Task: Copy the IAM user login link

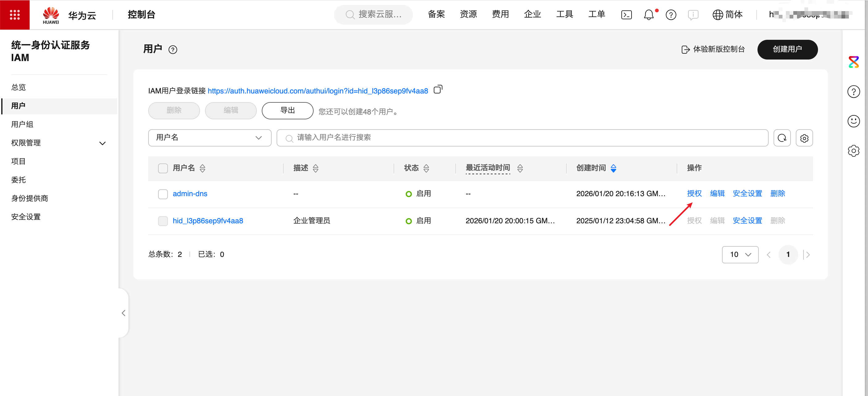Action: [438, 89]
